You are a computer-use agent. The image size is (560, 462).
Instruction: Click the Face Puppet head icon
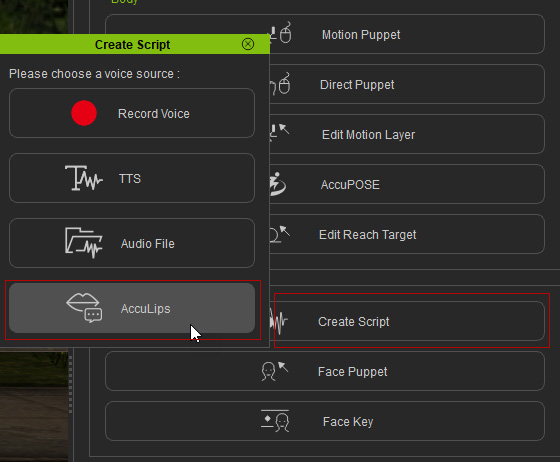click(274, 371)
